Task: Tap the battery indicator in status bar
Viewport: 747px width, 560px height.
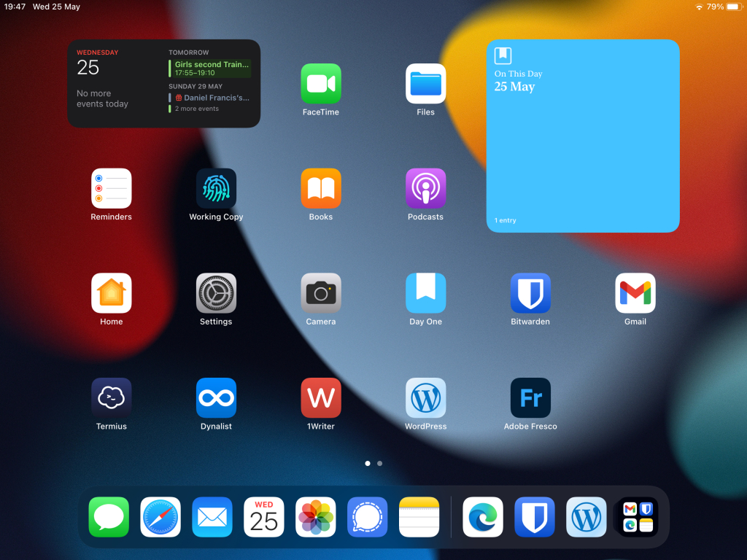Action: click(x=733, y=7)
